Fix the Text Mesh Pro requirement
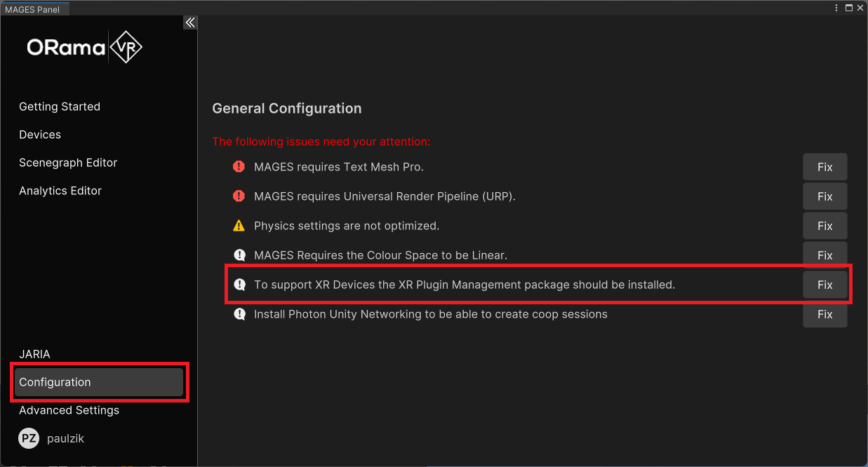Viewport: 868px width, 467px height. coord(824,167)
